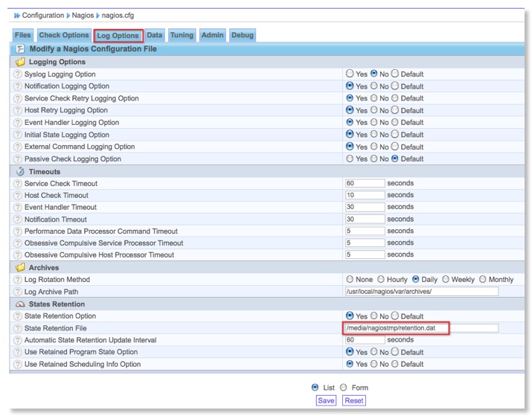Switch to the Tuning tab

[182, 35]
